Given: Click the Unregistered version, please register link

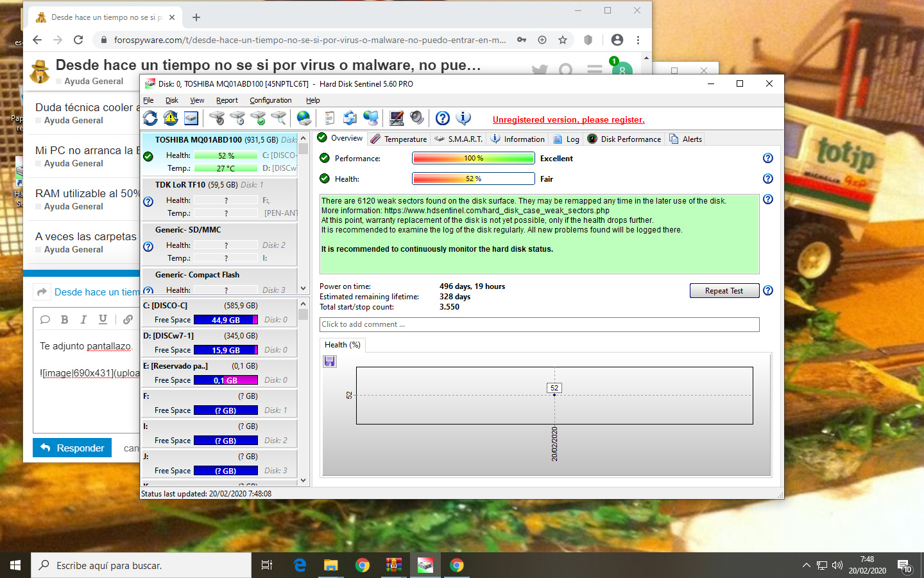Looking at the screenshot, I should 569,119.
